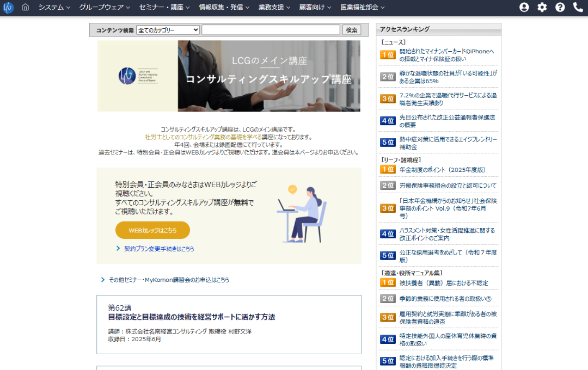The height and width of the screenshot is (370, 588).
Task: Click the LCG logo in the navbar
Action: (x=8, y=7)
